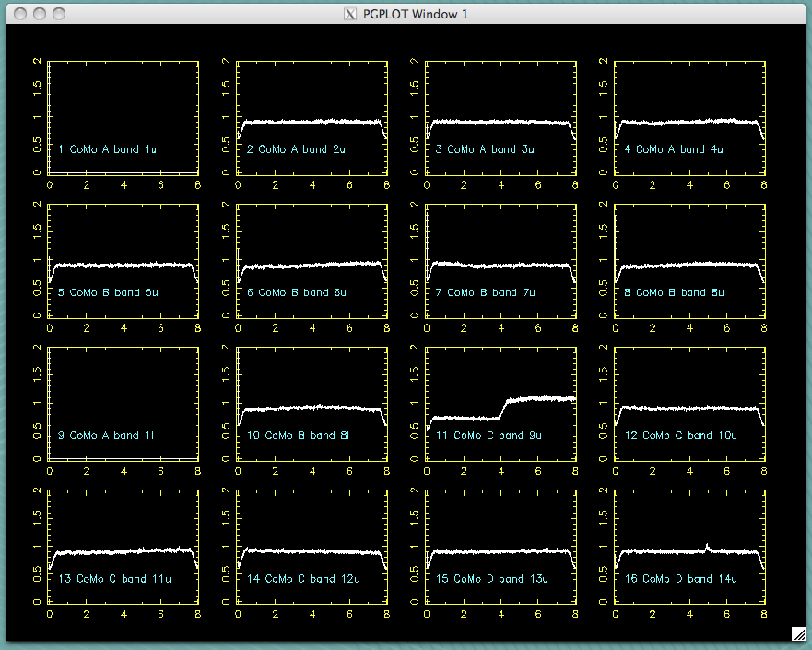This screenshot has height=650, width=812.
Task: Select the empty plot labeled CoMo A band 1u
Action: (x=124, y=117)
